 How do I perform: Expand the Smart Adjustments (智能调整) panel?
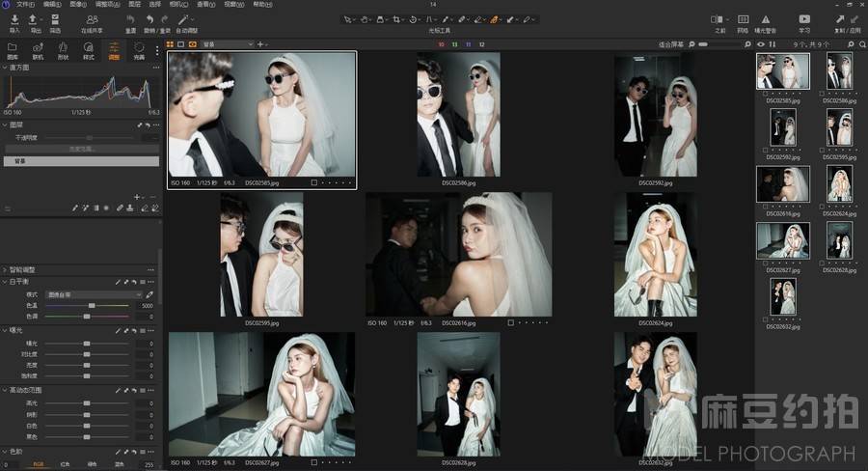[5, 270]
